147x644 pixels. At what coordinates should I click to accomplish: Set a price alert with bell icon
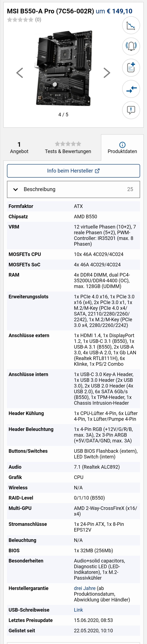[131, 46]
